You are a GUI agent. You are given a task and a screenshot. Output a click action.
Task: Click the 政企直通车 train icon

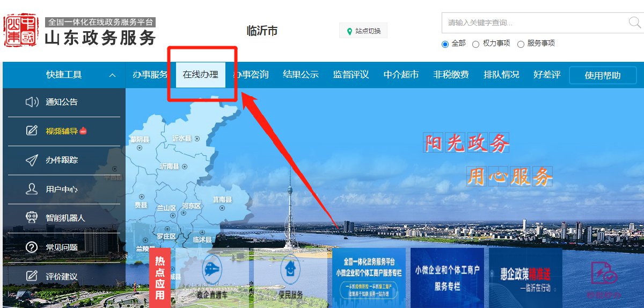coord(212,269)
